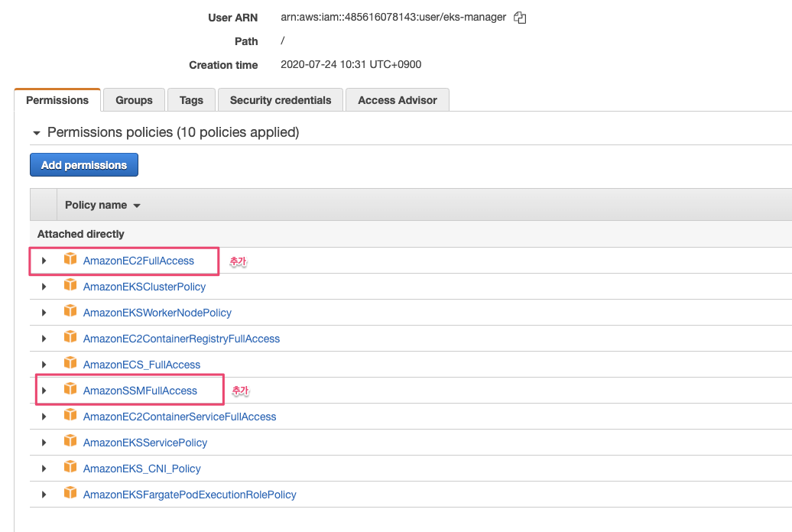The width and height of the screenshot is (792, 532).
Task: Open the AmazonEC2ContainerRegistryFullAccess link
Action: point(181,339)
